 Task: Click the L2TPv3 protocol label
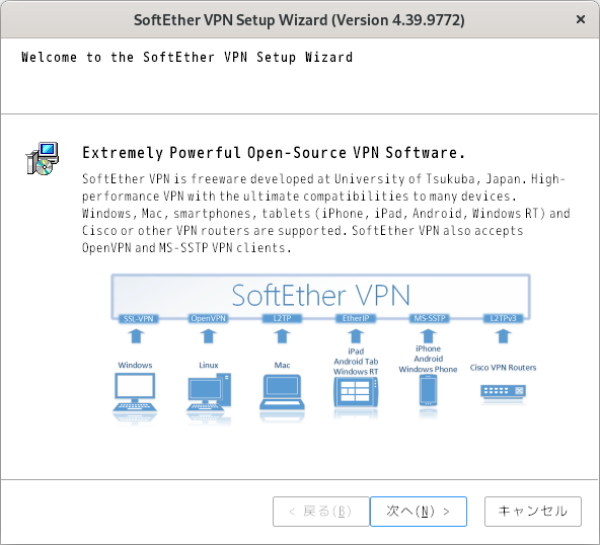click(x=503, y=318)
